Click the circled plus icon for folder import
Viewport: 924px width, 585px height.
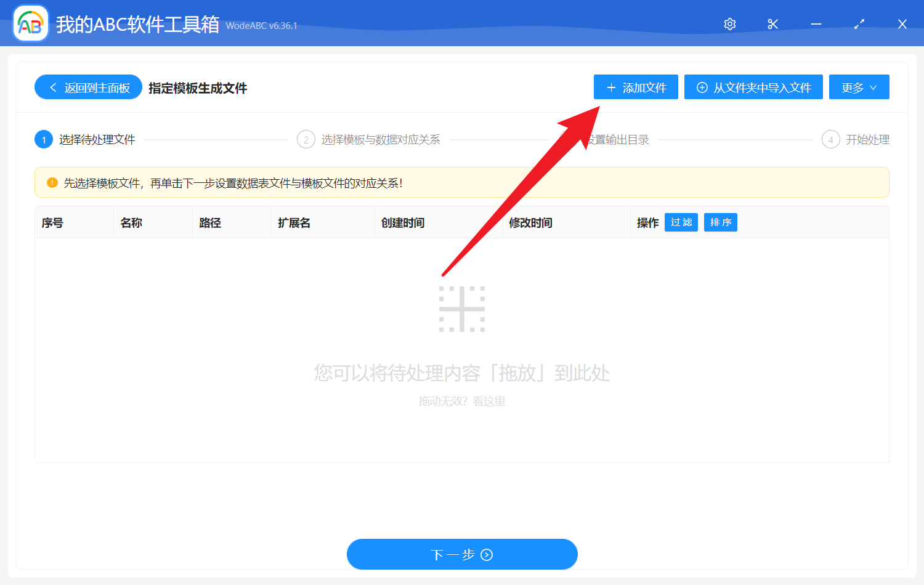point(702,87)
